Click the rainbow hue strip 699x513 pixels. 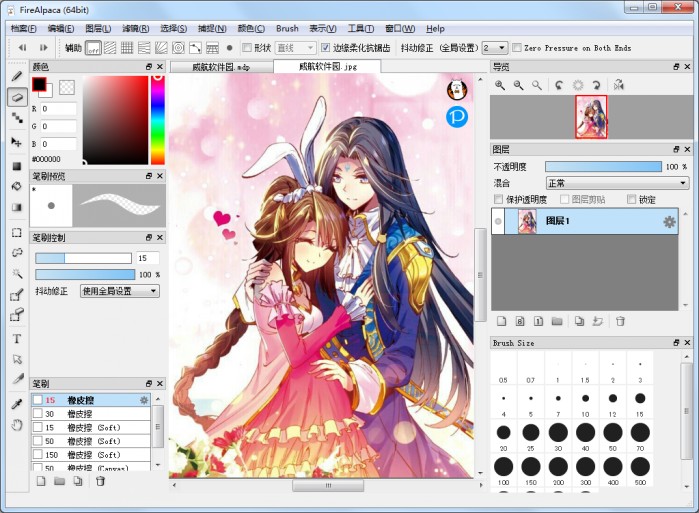click(x=157, y=120)
